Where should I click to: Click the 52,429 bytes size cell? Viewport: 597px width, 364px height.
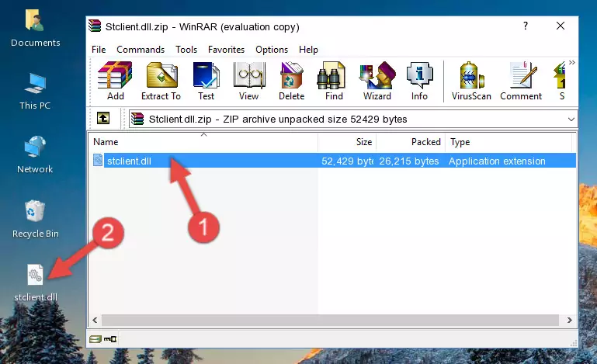coord(347,161)
